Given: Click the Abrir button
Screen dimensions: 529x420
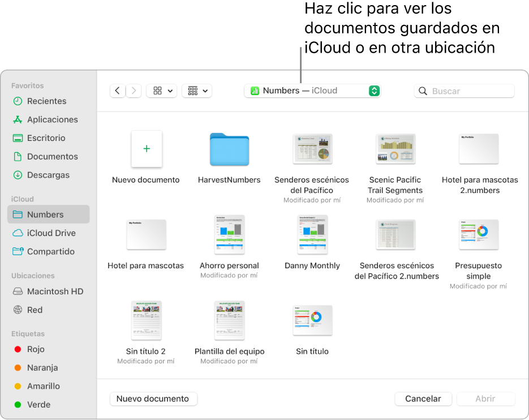Looking at the screenshot, I should tap(485, 398).
